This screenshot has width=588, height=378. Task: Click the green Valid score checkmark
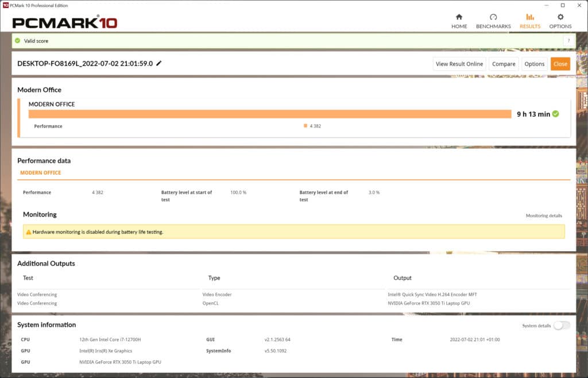click(18, 40)
